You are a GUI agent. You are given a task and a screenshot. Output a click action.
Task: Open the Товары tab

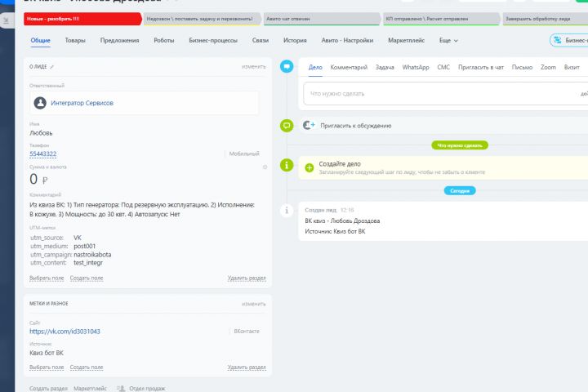[75, 40]
